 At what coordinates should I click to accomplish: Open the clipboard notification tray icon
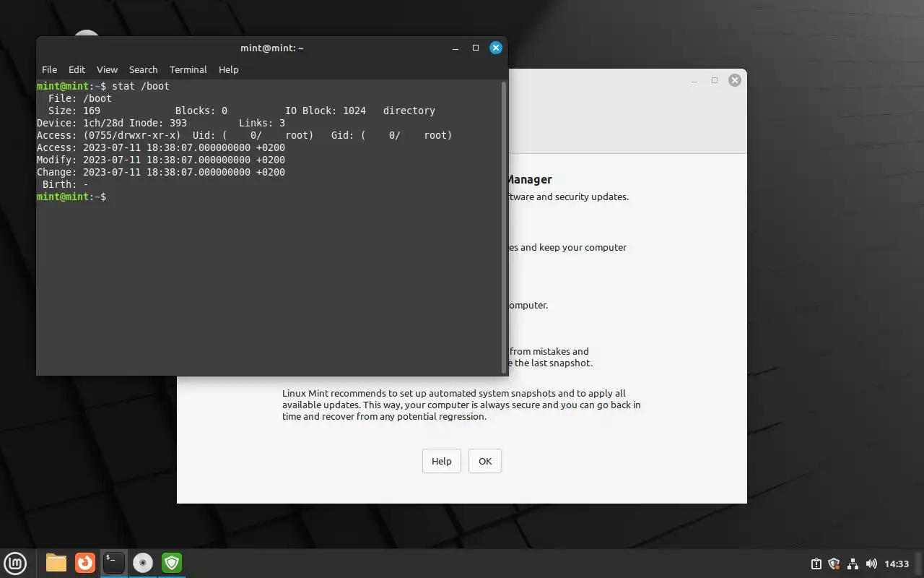(816, 564)
